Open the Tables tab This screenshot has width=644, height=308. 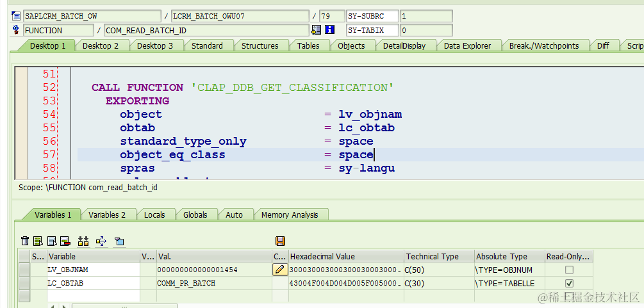(x=308, y=45)
